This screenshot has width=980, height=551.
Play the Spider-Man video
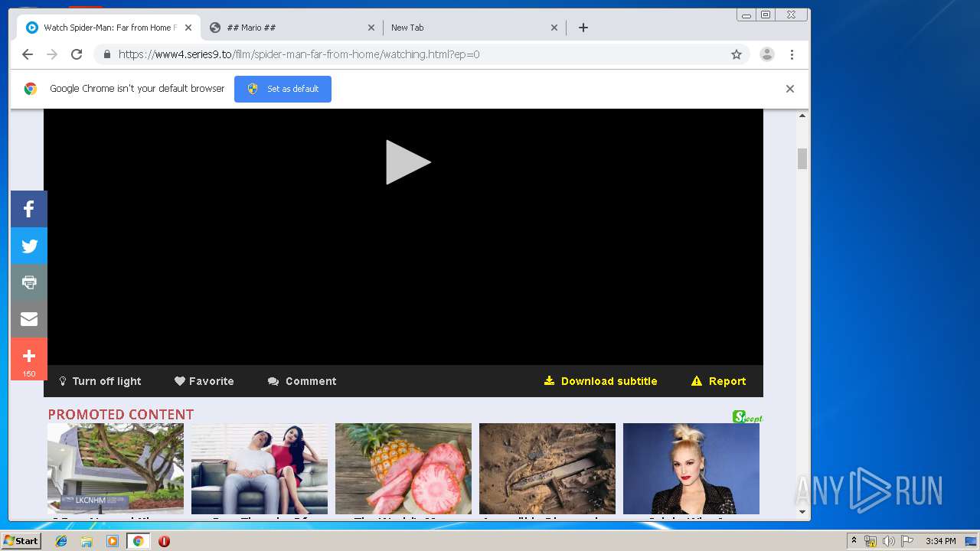(x=408, y=162)
